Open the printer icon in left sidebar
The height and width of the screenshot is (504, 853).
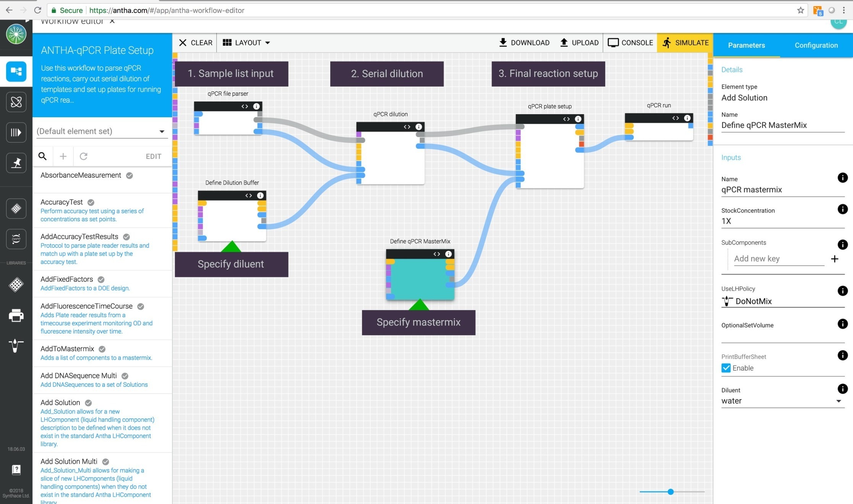(x=16, y=315)
